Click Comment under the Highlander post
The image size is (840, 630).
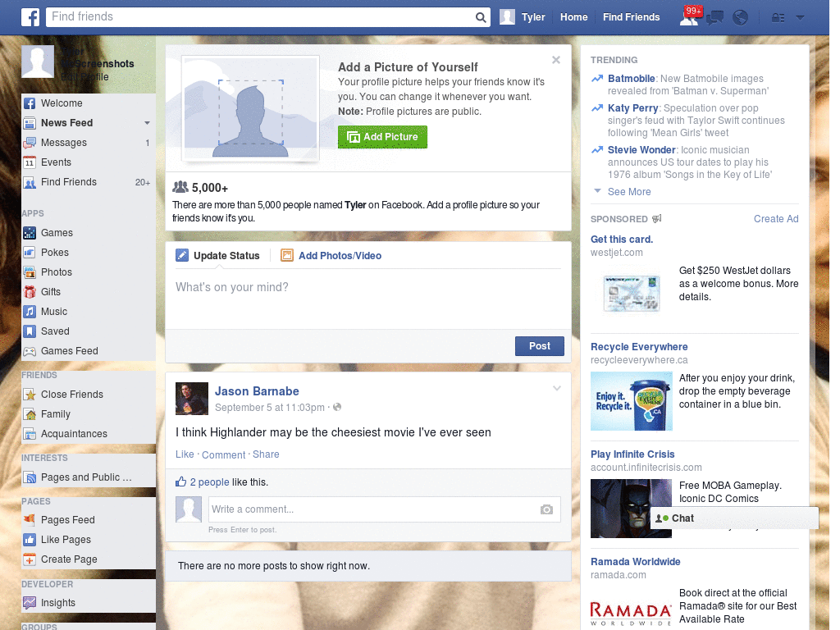click(x=223, y=454)
